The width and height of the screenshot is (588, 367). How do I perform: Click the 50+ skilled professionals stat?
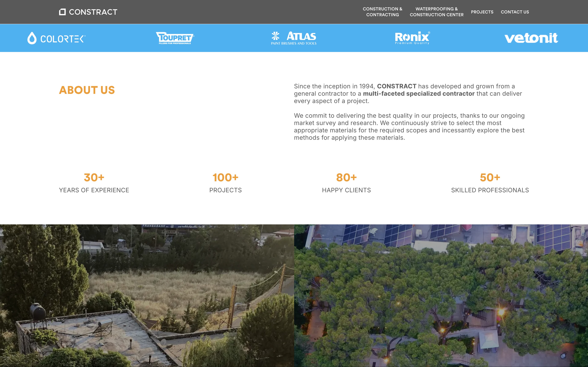(x=490, y=177)
